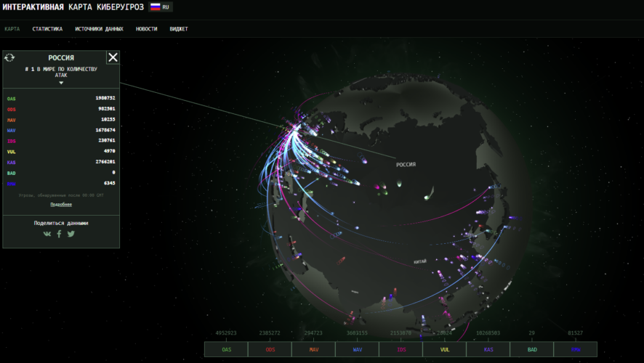Toggle VUL filter in bottom bar

point(444,349)
